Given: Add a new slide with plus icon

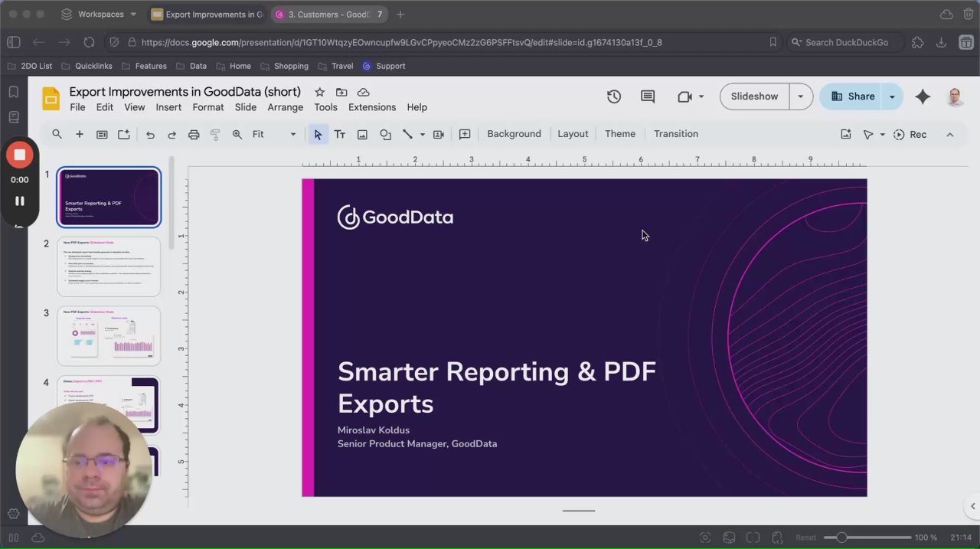Looking at the screenshot, I should tap(79, 134).
